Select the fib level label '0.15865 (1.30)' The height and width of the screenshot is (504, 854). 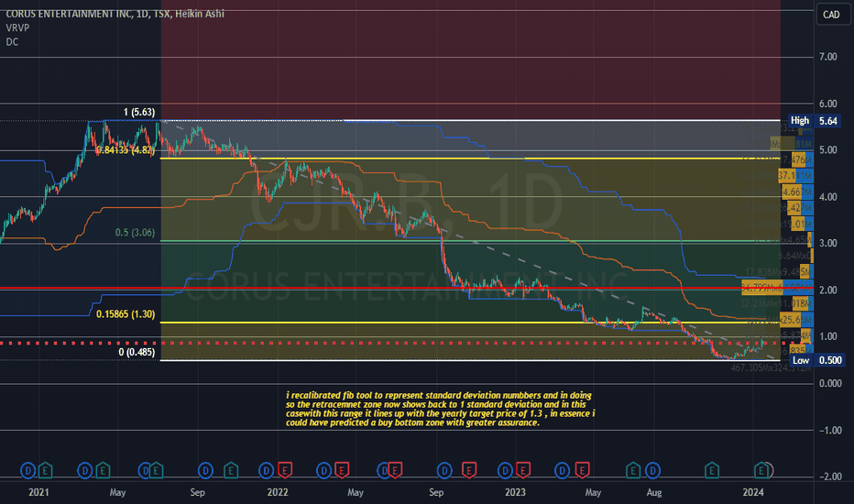click(x=126, y=314)
